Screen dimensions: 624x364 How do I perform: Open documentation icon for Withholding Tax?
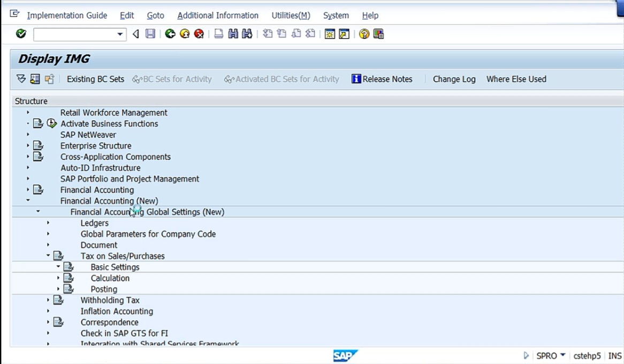(x=58, y=300)
